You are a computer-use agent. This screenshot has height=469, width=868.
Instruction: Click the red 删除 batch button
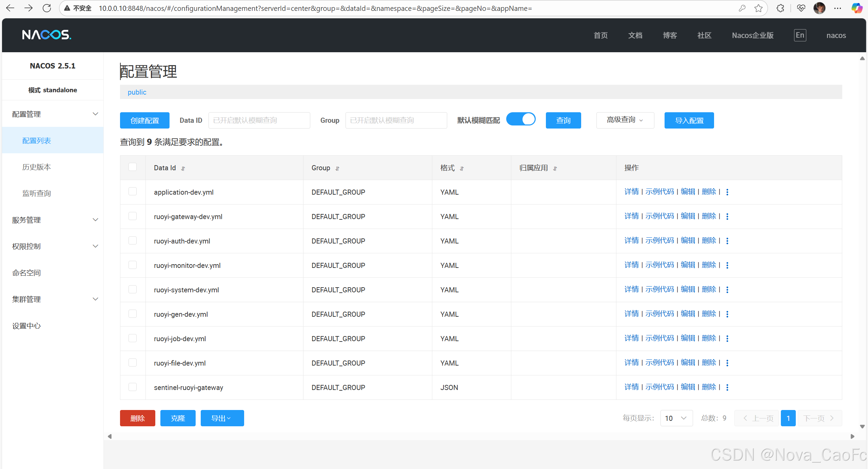(137, 418)
